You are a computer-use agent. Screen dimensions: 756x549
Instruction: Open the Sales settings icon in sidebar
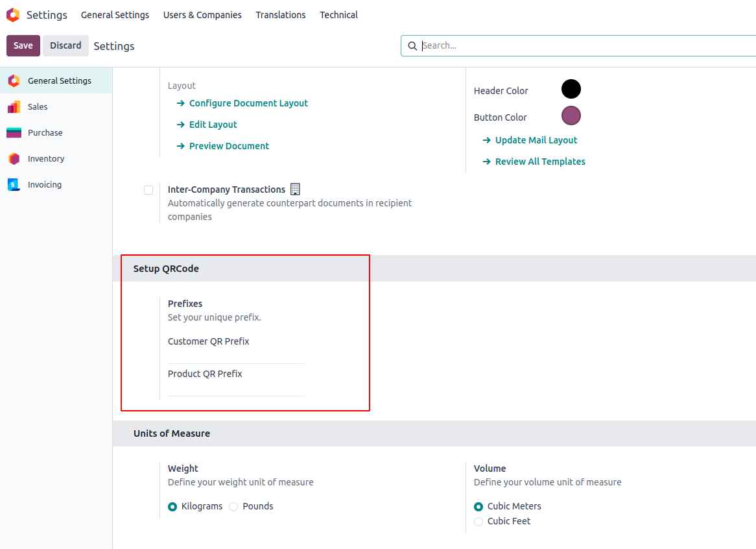click(14, 107)
